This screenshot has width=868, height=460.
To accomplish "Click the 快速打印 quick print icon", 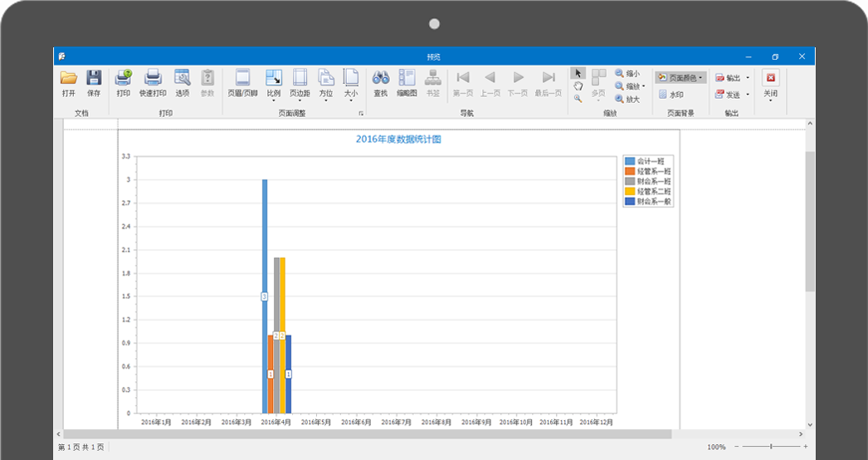I will pyautogui.click(x=153, y=83).
